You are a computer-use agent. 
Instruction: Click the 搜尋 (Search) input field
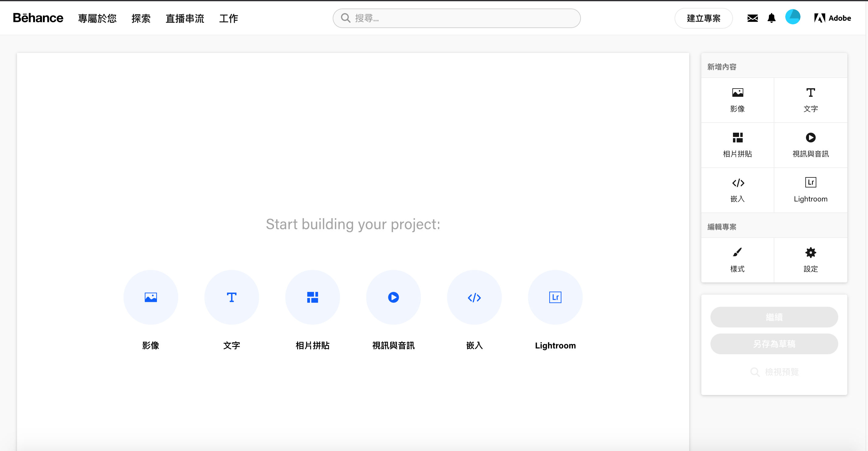coord(462,18)
